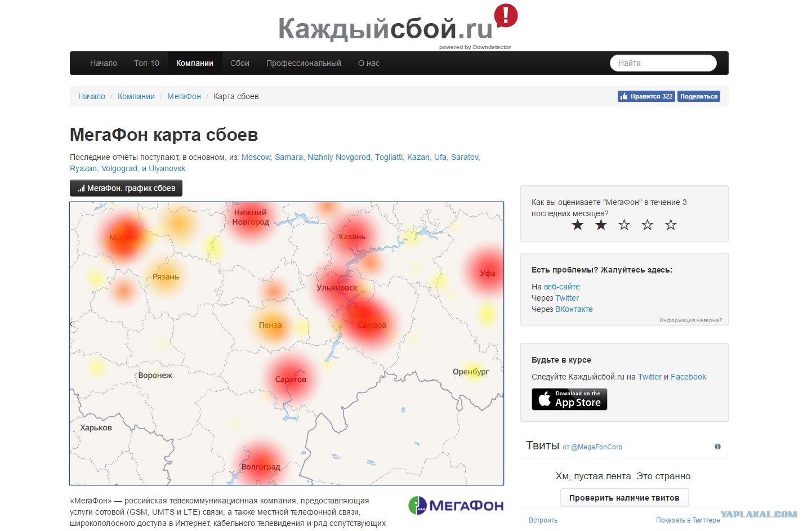Viewport: 812px width, 531px height.
Task: Click the Поделиться share button
Action: [x=699, y=96]
